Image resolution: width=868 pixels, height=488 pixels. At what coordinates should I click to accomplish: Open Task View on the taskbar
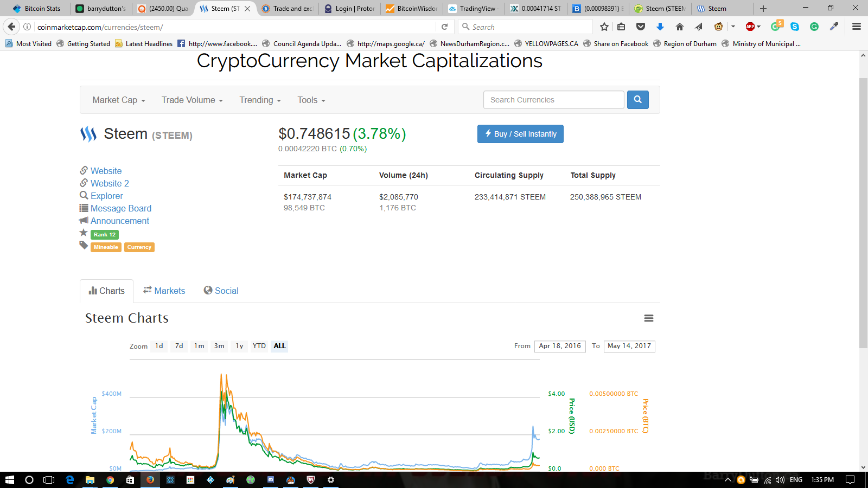click(49, 480)
